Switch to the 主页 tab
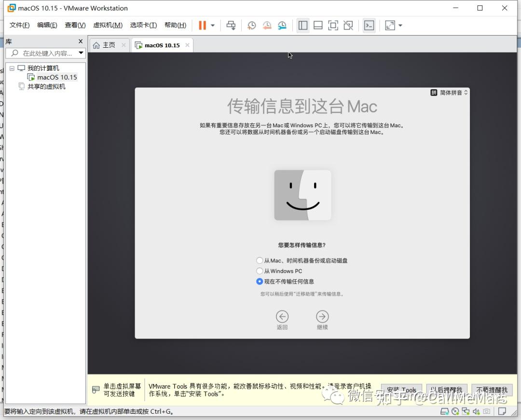The height and width of the screenshot is (420, 521). [x=109, y=45]
